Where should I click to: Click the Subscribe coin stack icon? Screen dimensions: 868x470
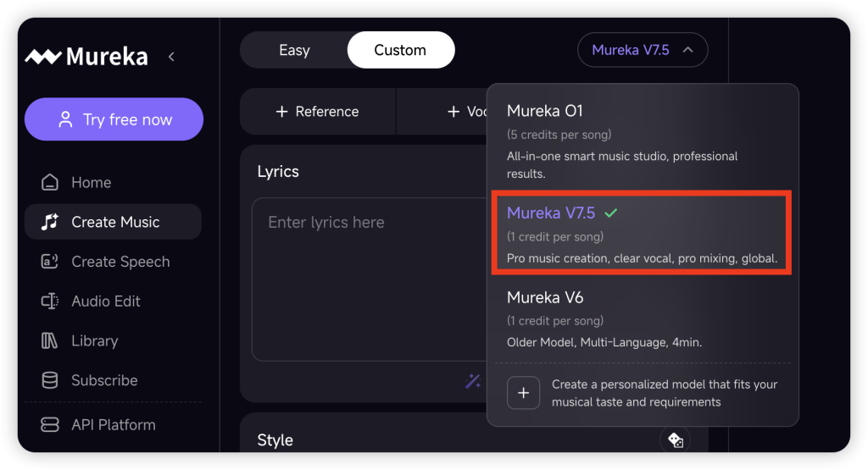[x=50, y=380]
